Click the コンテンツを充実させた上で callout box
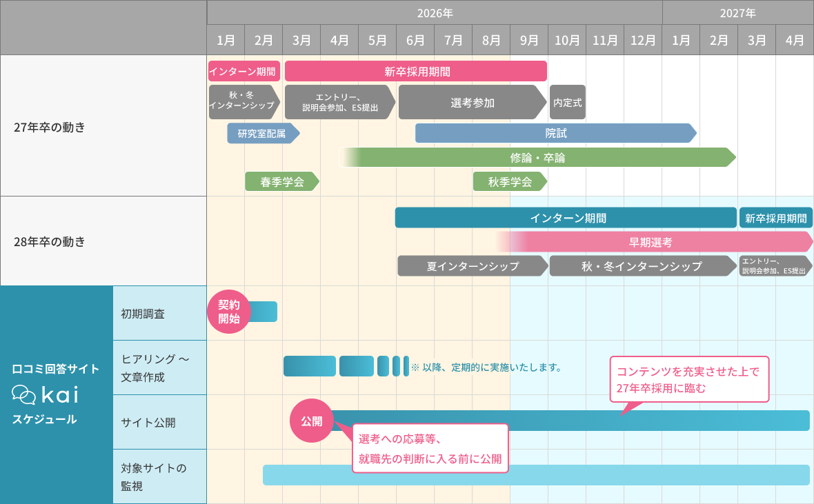The height and width of the screenshot is (504, 814). point(689,379)
